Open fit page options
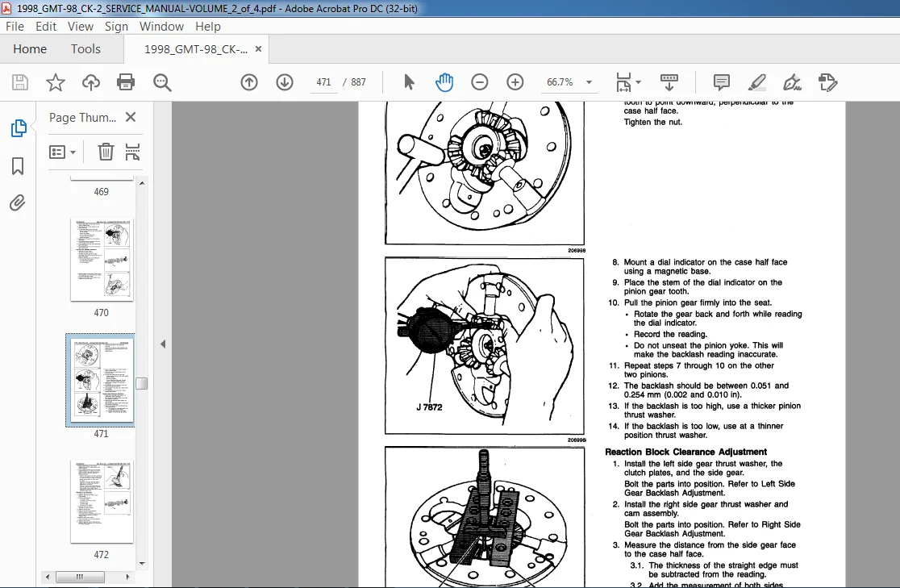Viewport: 900px width, 588px height. click(628, 82)
